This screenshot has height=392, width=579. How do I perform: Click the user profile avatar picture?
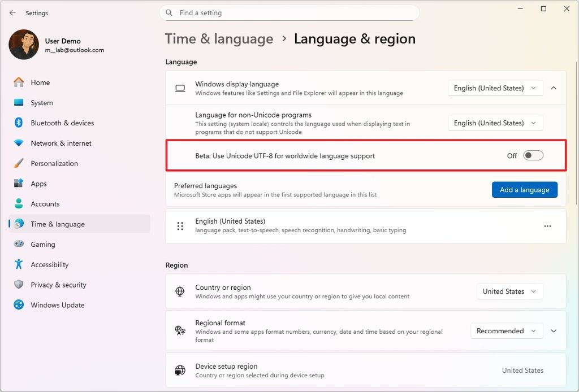(x=23, y=45)
